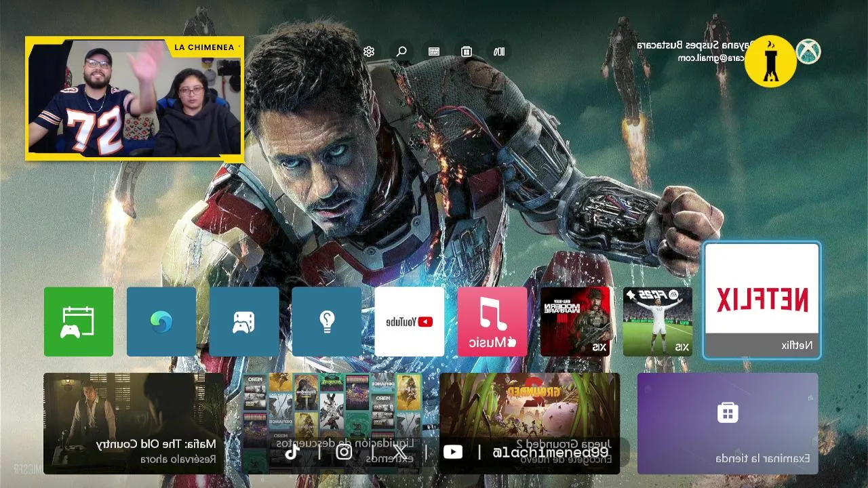
Task: Open the Settings gear icon
Action: coord(369,52)
